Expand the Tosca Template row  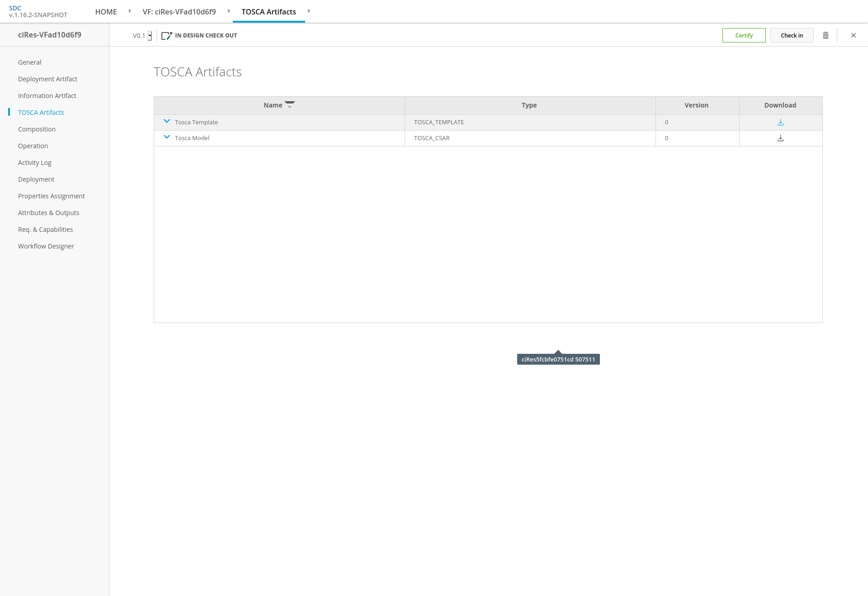coord(167,121)
